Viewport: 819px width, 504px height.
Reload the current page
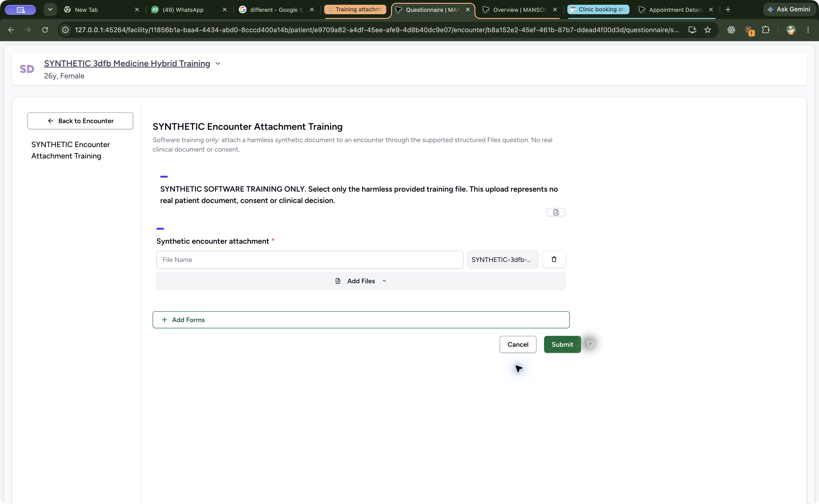[45, 30]
